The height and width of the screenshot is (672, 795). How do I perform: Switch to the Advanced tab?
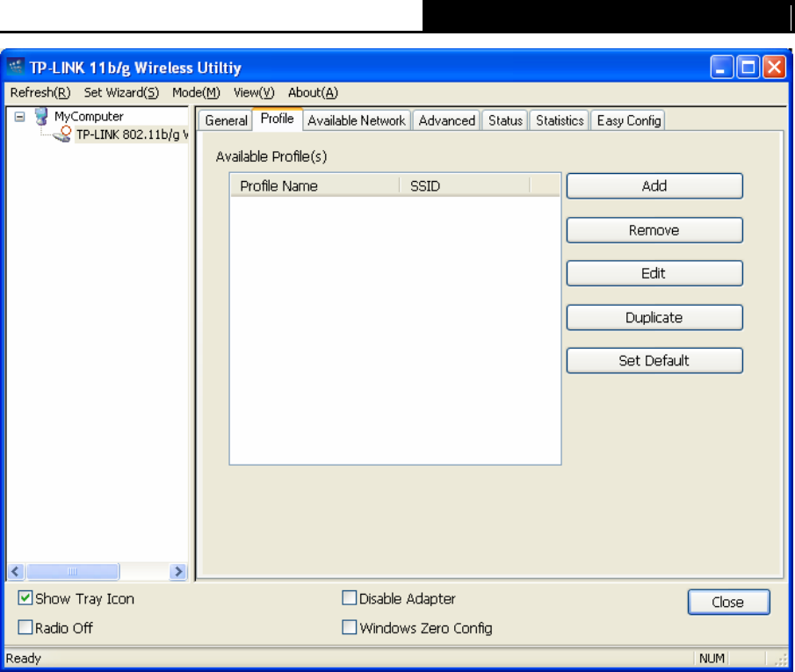tap(446, 120)
